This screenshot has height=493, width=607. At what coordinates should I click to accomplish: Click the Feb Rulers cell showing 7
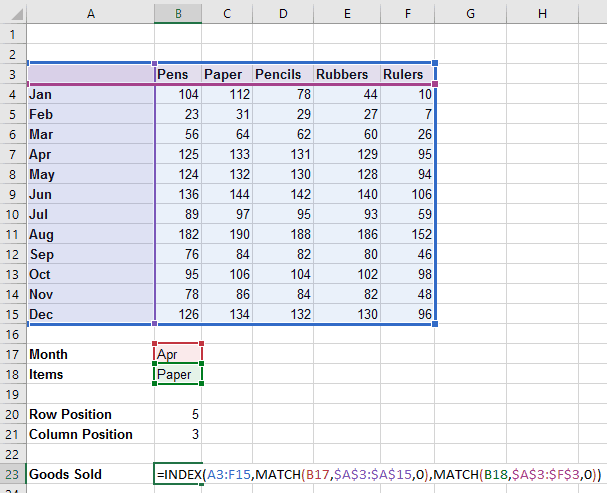pyautogui.click(x=408, y=114)
